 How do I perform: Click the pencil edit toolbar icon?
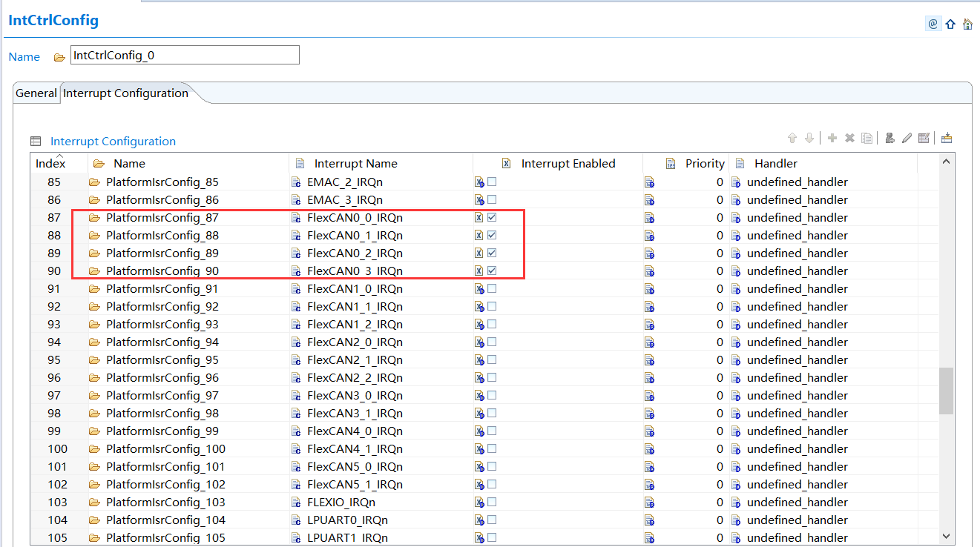(x=907, y=138)
